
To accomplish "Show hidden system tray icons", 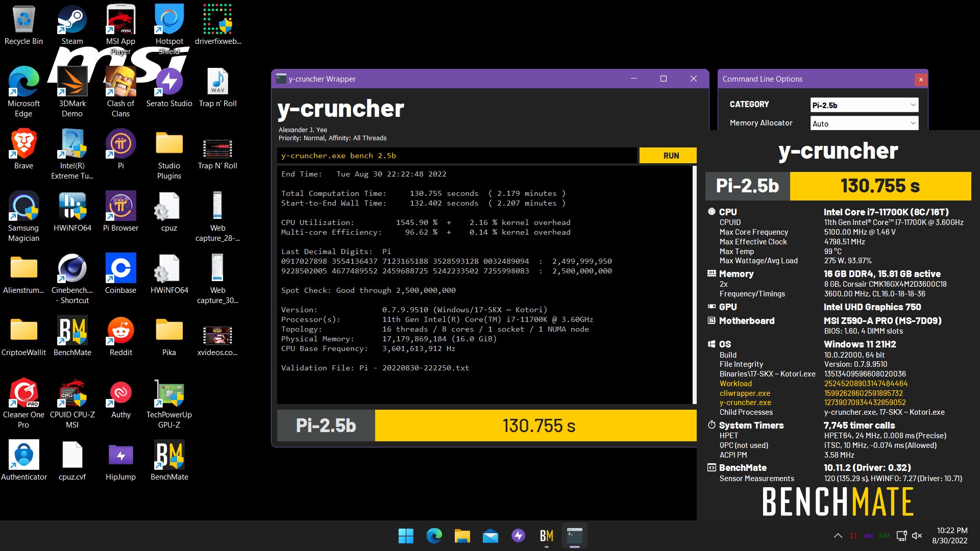I will tap(838, 536).
